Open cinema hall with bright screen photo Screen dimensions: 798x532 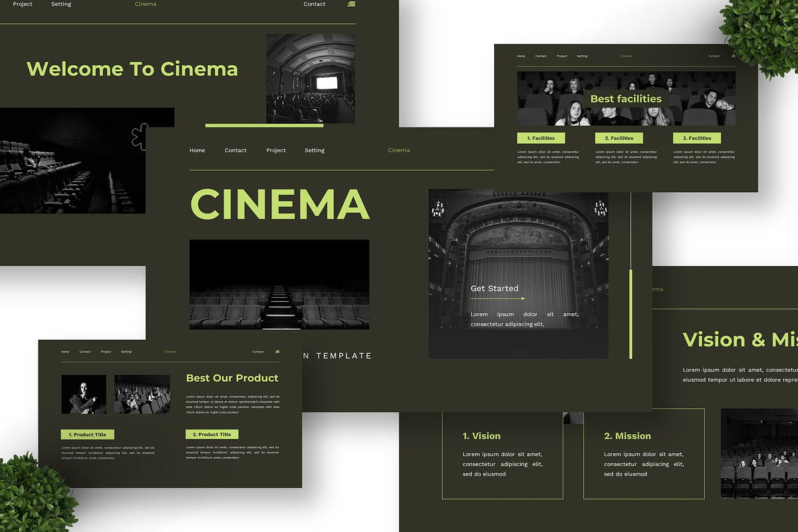click(x=311, y=78)
